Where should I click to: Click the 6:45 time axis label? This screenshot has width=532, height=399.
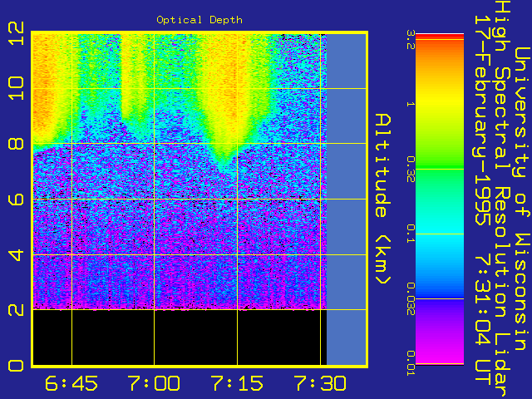[71, 383]
